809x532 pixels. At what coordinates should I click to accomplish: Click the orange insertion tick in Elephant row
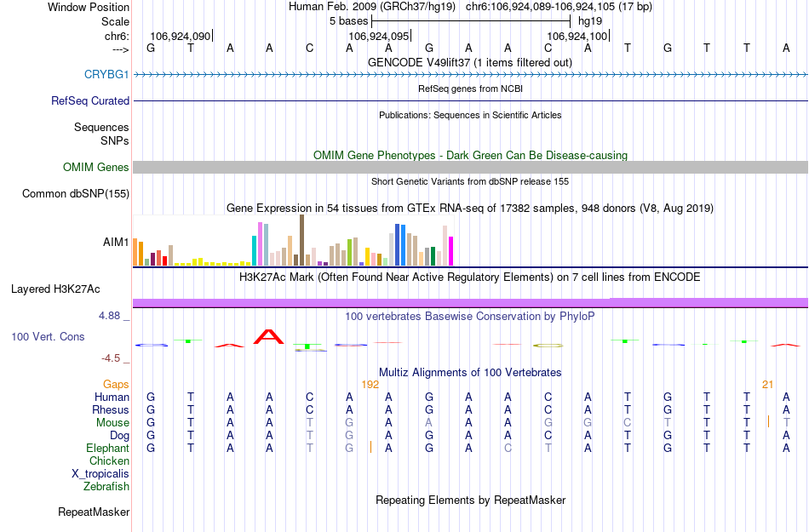tap(370, 447)
